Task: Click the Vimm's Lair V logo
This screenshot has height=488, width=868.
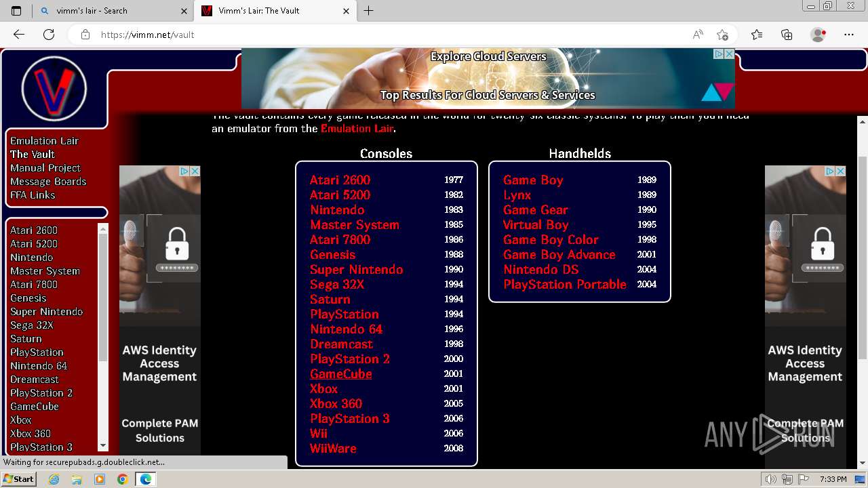Action: coord(54,89)
